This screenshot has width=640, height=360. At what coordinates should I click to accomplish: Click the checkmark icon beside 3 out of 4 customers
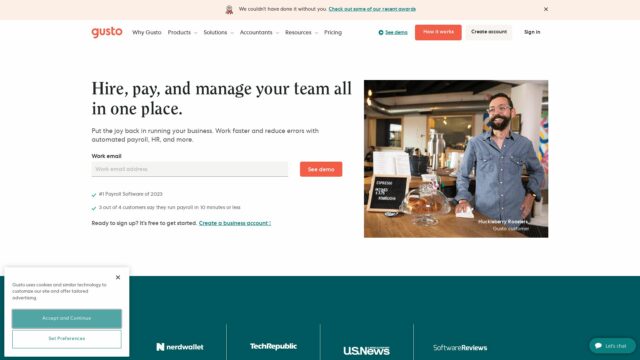94,208
